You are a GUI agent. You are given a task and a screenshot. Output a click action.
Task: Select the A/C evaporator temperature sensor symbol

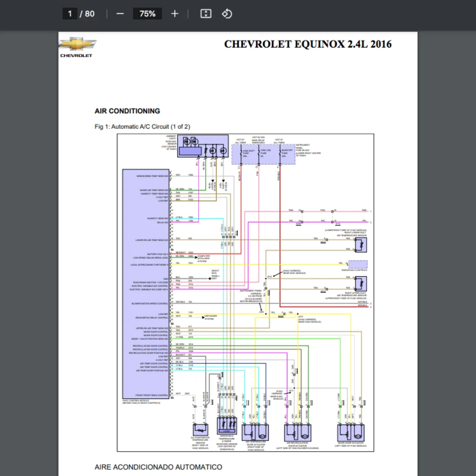click(201, 430)
